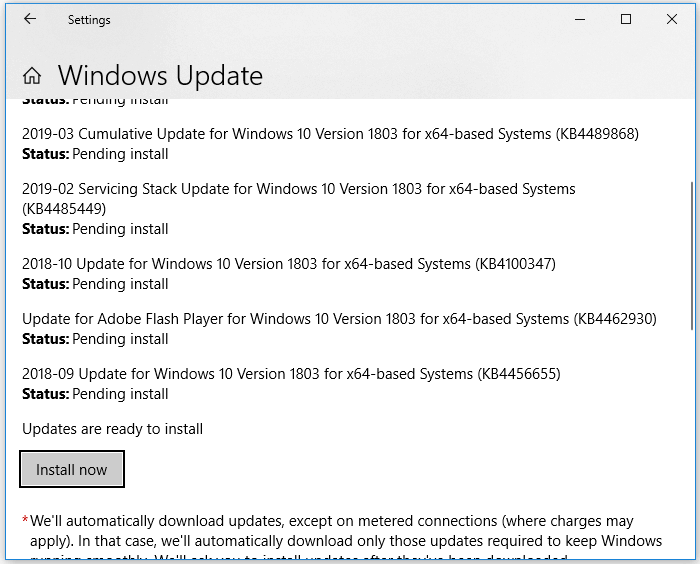This screenshot has height=564, width=700.
Task: Minimize the Settings window
Action: 580,19
